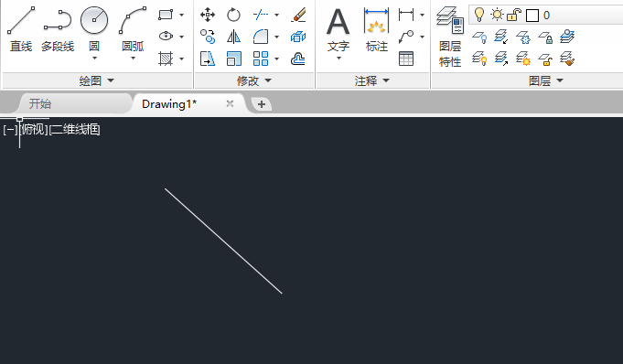The height and width of the screenshot is (364, 623).
Task: Select the 多段线 (Polyline) tool
Action: coord(58,29)
